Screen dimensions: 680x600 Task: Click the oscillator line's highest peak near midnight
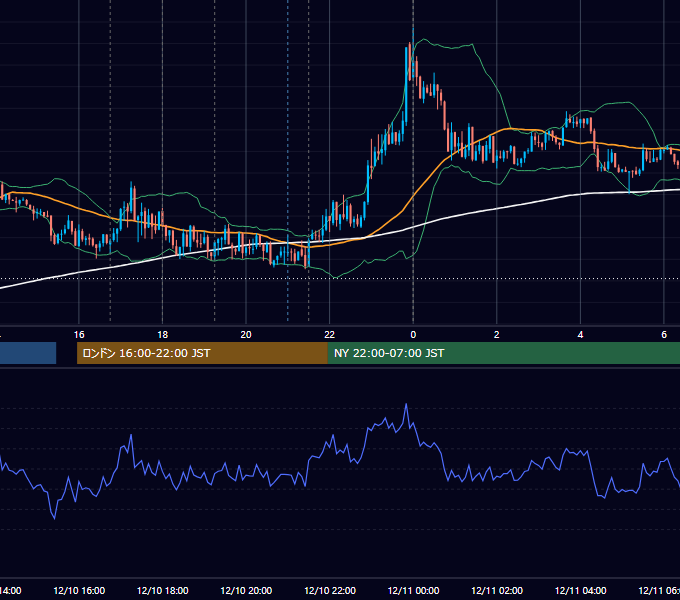pyautogui.click(x=406, y=405)
